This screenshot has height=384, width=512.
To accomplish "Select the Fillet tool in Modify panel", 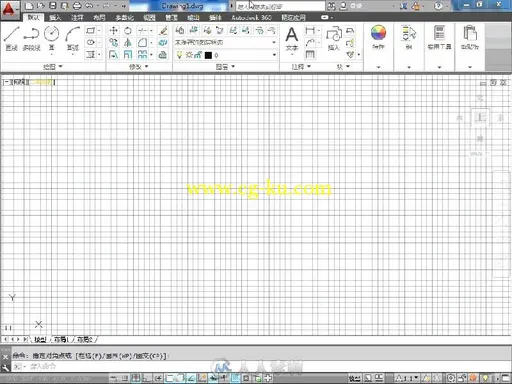I will [142, 42].
